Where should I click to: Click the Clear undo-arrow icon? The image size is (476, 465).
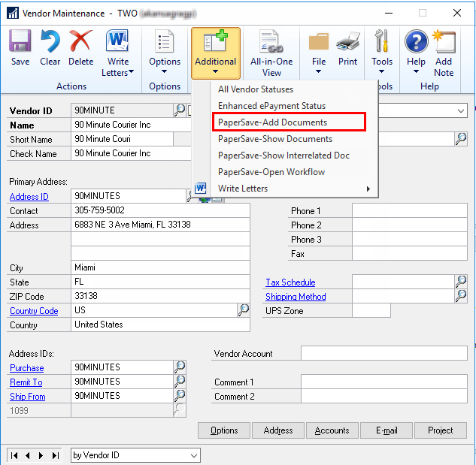pos(50,43)
